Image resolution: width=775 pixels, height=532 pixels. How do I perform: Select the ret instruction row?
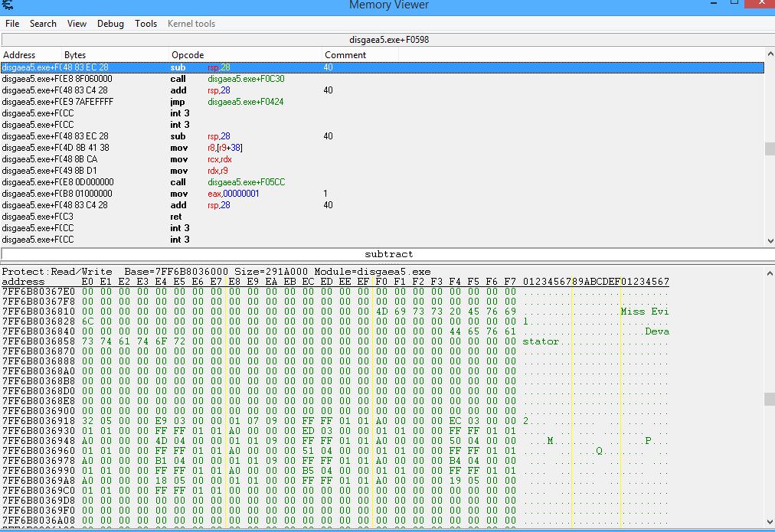(383, 217)
